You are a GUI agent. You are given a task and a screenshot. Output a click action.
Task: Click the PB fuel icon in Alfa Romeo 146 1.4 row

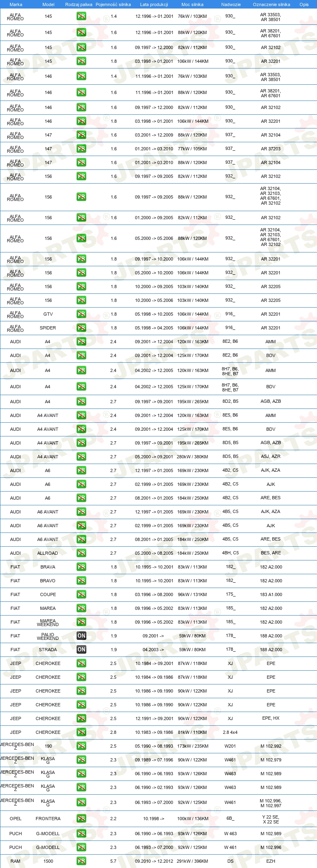[x=81, y=76]
